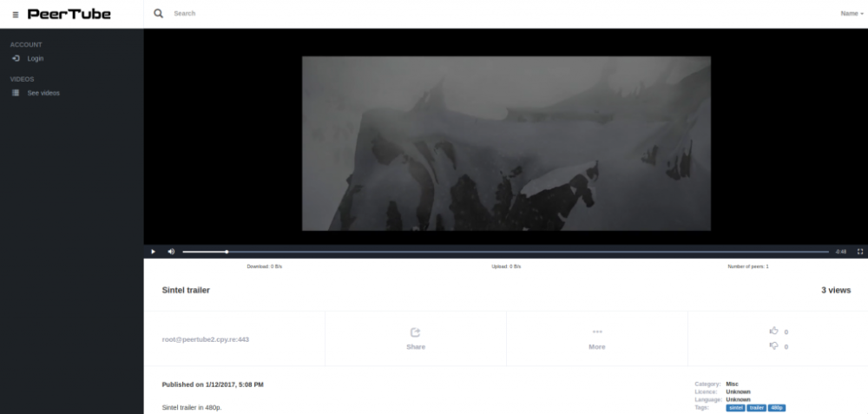Screen dimensions: 868x414
Task: Click Upload: 0 B/s stat
Action: click(506, 266)
